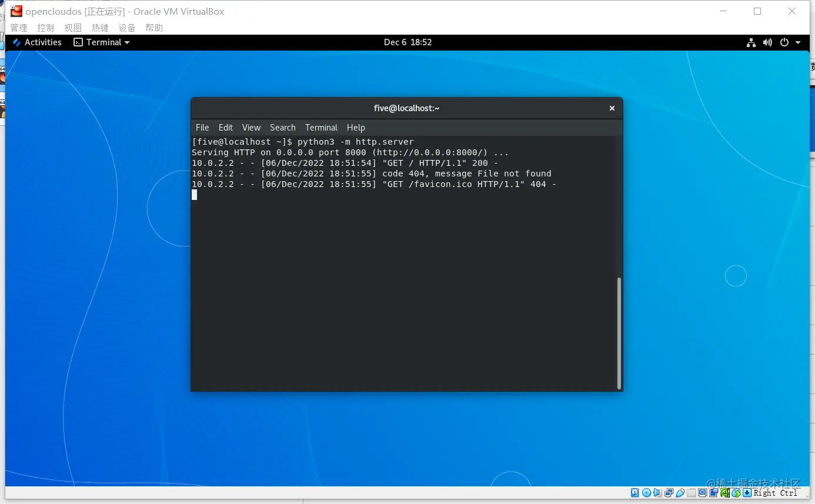Open the USB devices status icon
815x504 pixels.
(680, 493)
